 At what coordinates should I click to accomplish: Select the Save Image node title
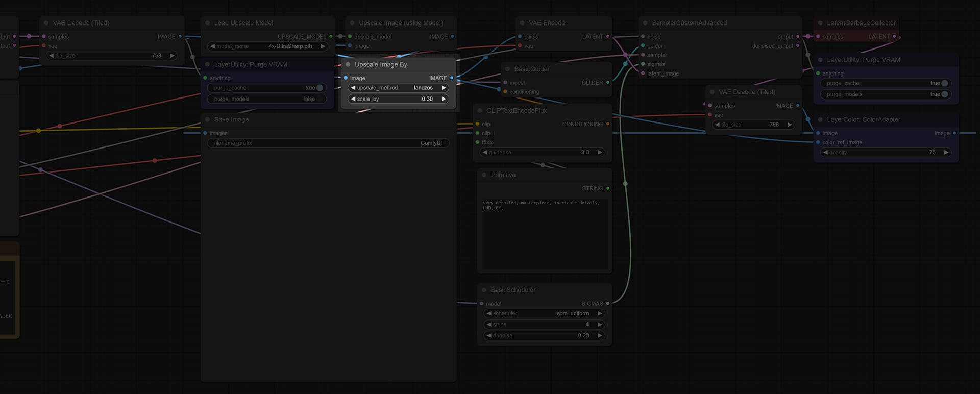tap(231, 119)
